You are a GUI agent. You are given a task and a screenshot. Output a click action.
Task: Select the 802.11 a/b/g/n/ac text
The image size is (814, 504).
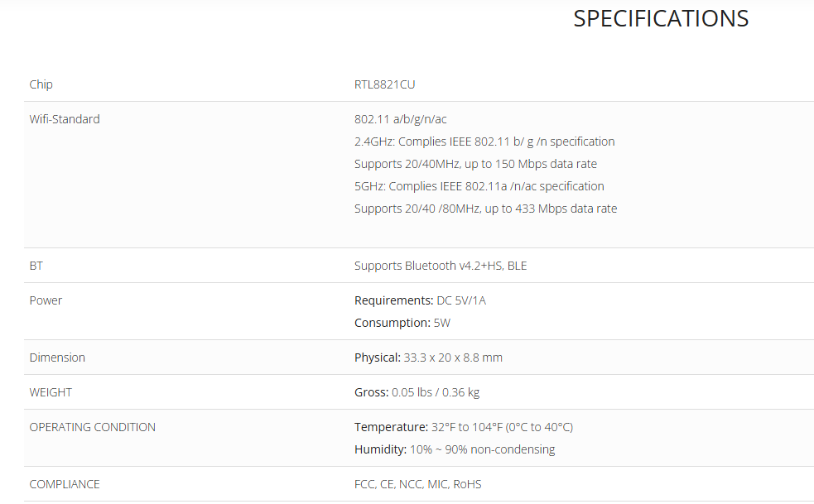point(400,119)
